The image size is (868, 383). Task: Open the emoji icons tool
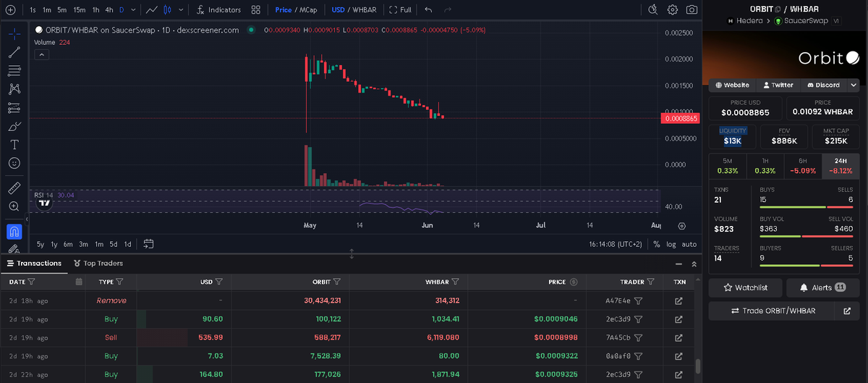[x=14, y=164]
